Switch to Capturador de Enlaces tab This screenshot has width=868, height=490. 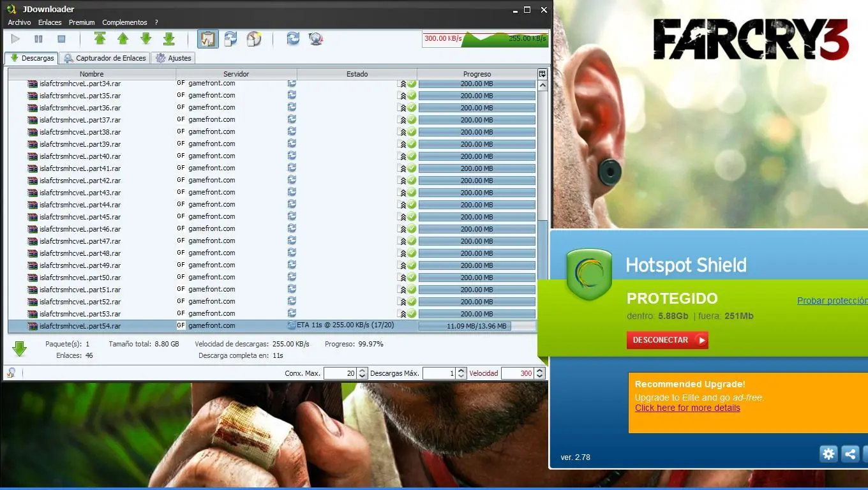[x=105, y=58]
